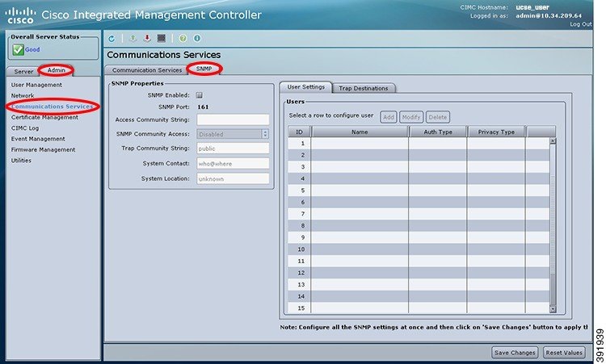Click the Log Out link
Image resolution: width=606 pixels, height=364 pixels.
pyautogui.click(x=580, y=24)
